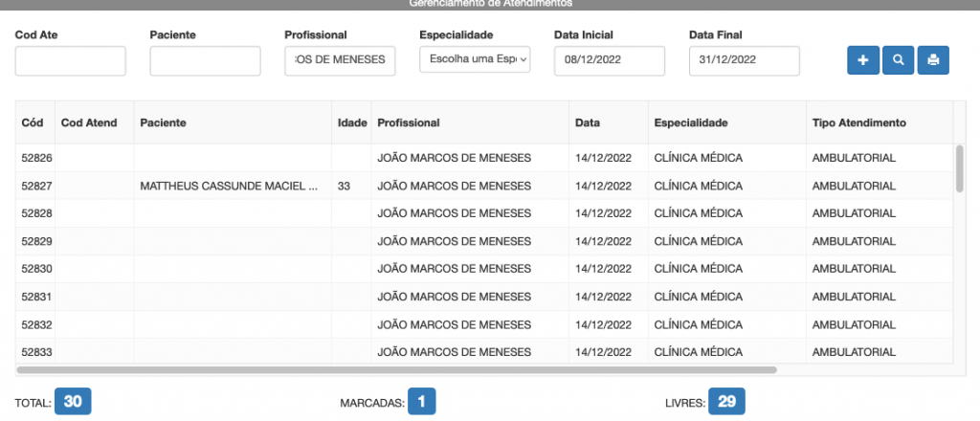Image resolution: width=980 pixels, height=421 pixels.
Task: Click the MARCADAS 1 badge
Action: coord(422,403)
